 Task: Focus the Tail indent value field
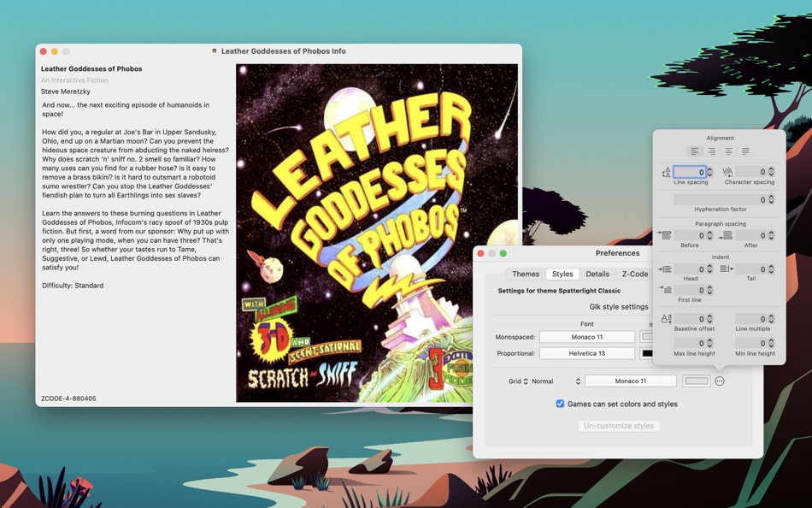click(751, 269)
